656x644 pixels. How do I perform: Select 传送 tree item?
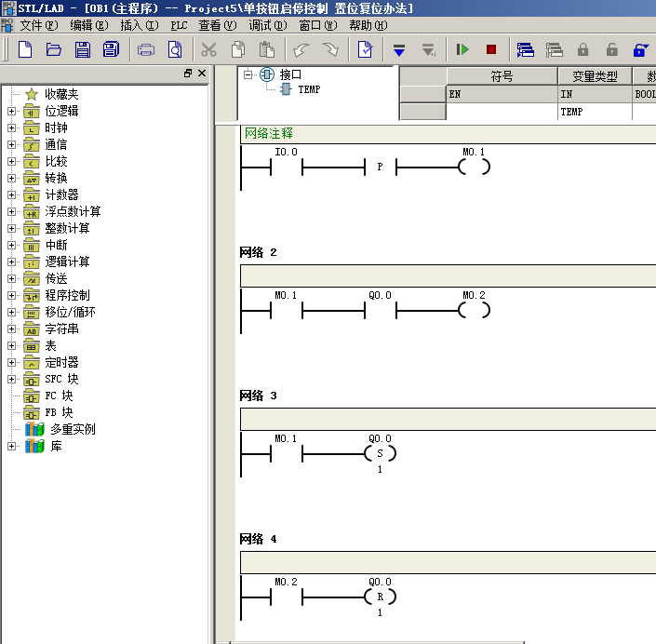[56, 278]
